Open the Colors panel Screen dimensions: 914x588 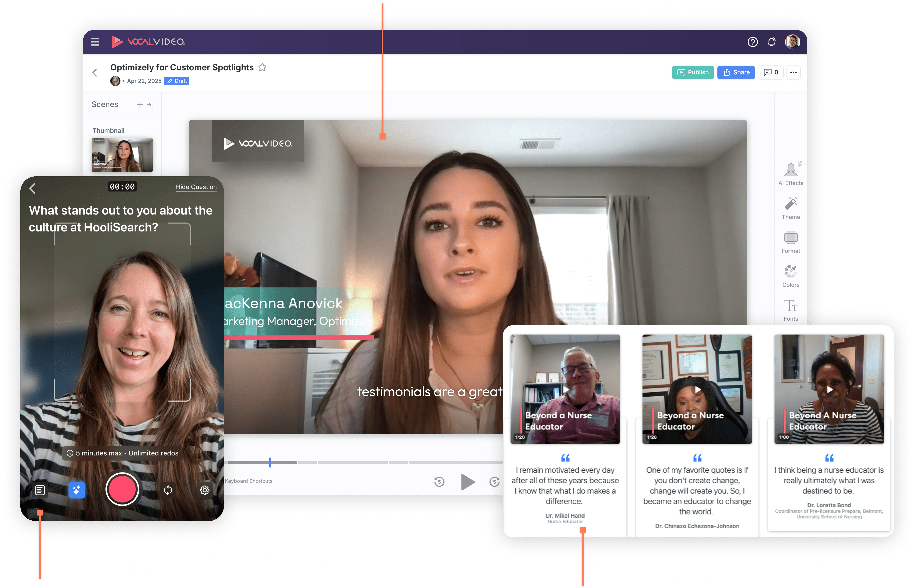[x=791, y=276]
